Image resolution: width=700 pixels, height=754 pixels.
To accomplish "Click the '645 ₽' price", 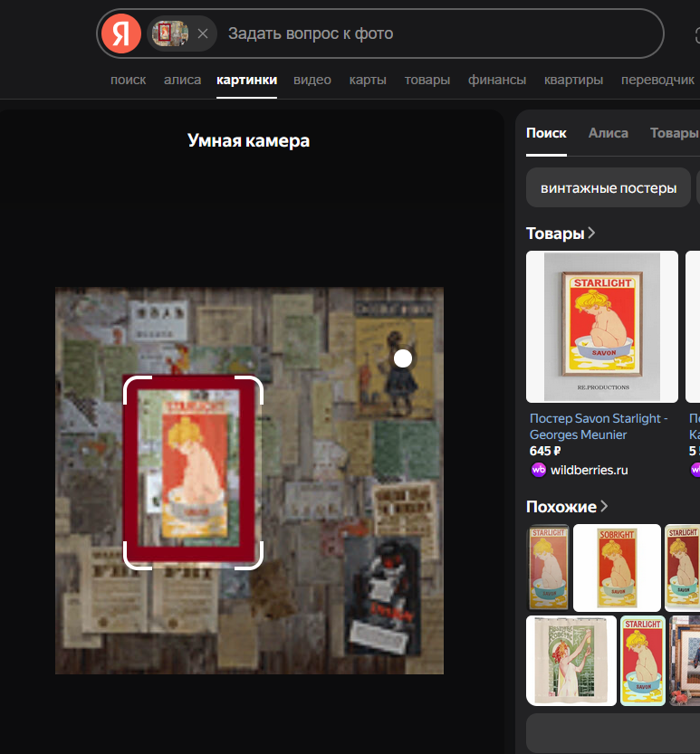I will (x=545, y=451).
